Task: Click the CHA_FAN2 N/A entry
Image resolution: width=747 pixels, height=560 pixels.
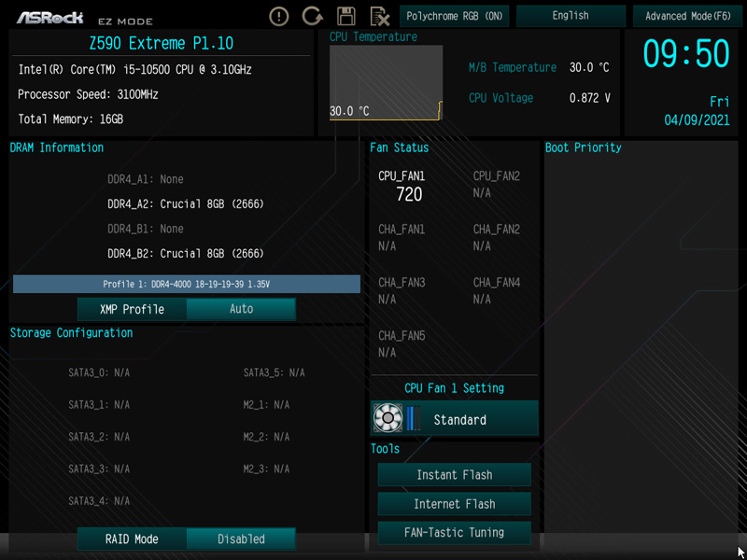Action: (497, 238)
